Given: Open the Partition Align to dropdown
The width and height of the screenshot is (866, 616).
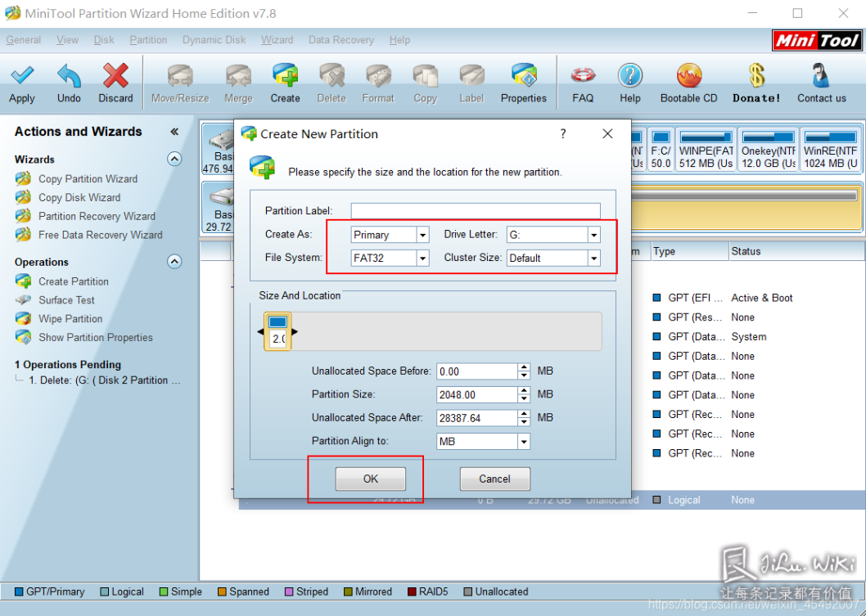Looking at the screenshot, I should [524, 441].
